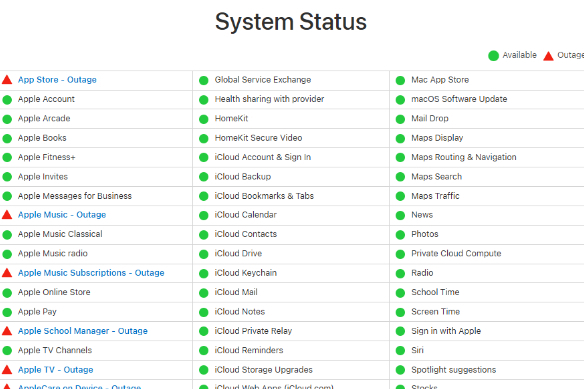The image size is (584, 389).
Task: Click the green status dot beside Photos
Action: 400,234
